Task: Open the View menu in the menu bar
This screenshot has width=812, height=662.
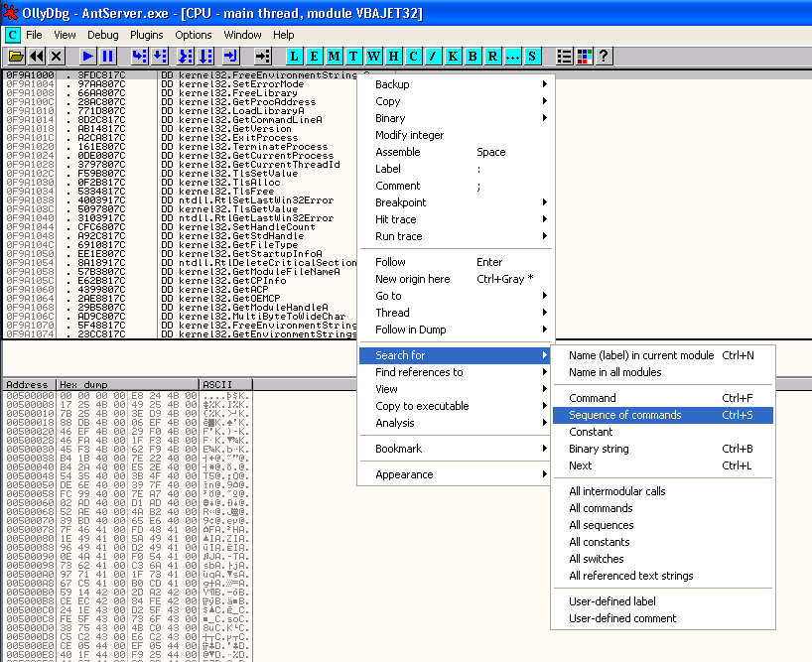Action: pyautogui.click(x=65, y=35)
